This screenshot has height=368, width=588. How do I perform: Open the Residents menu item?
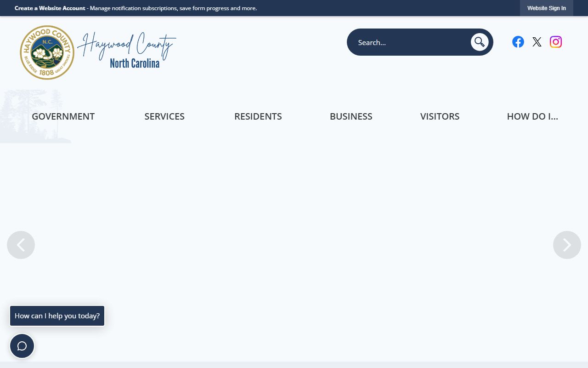click(258, 116)
